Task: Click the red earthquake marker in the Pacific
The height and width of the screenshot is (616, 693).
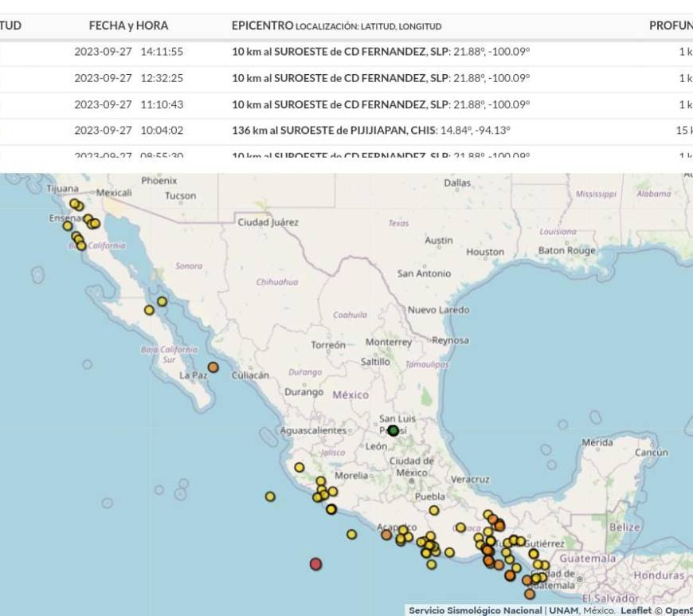Action: [x=315, y=564]
